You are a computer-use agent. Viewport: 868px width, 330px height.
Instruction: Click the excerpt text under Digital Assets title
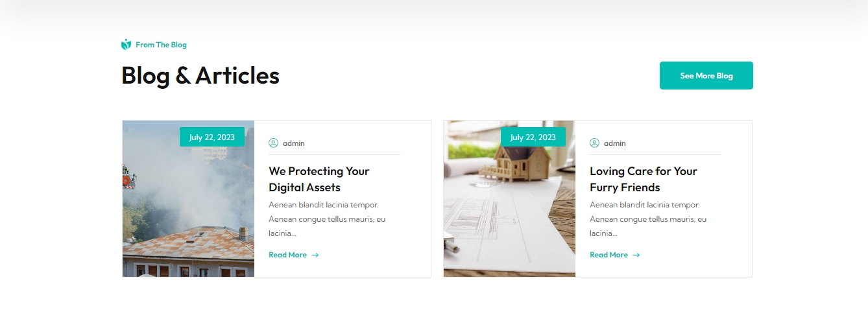327,219
